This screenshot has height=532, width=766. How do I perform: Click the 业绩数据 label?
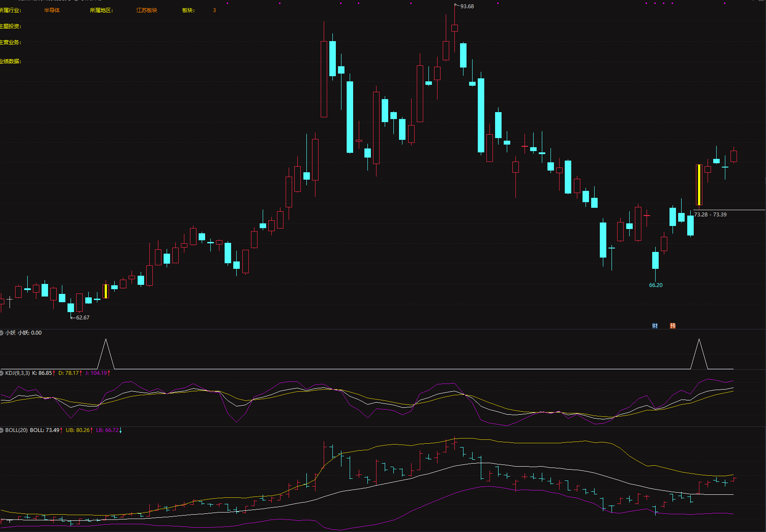[10, 61]
